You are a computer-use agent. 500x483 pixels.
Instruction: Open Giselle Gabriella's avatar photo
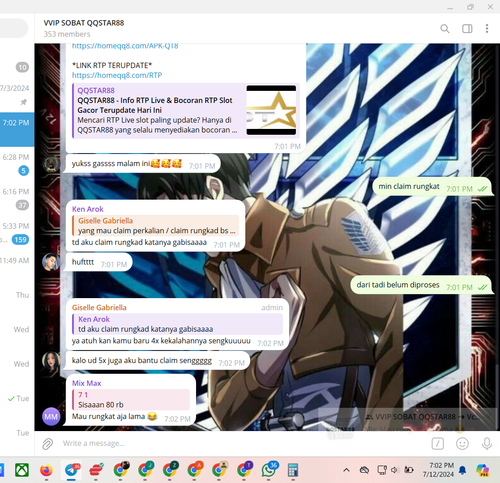click(51, 361)
